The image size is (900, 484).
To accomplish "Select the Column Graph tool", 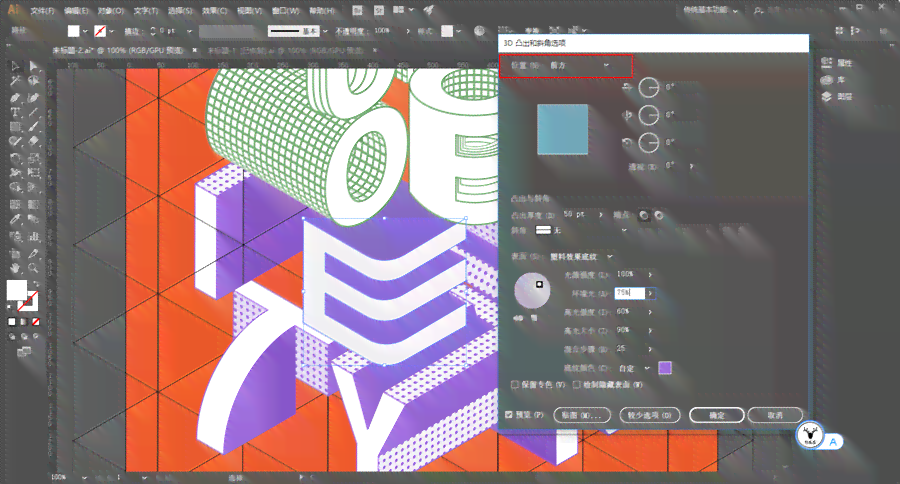I will click(x=34, y=236).
